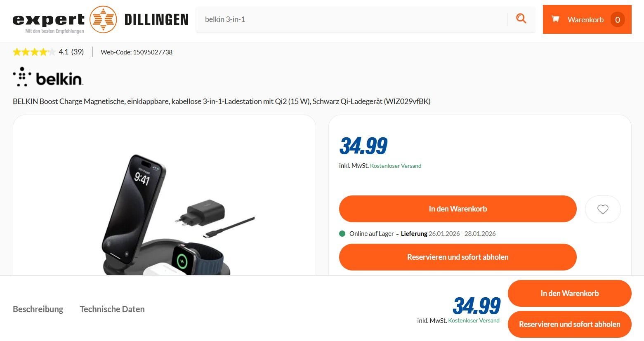Click the Belkin charging station product image

[x=178, y=214]
